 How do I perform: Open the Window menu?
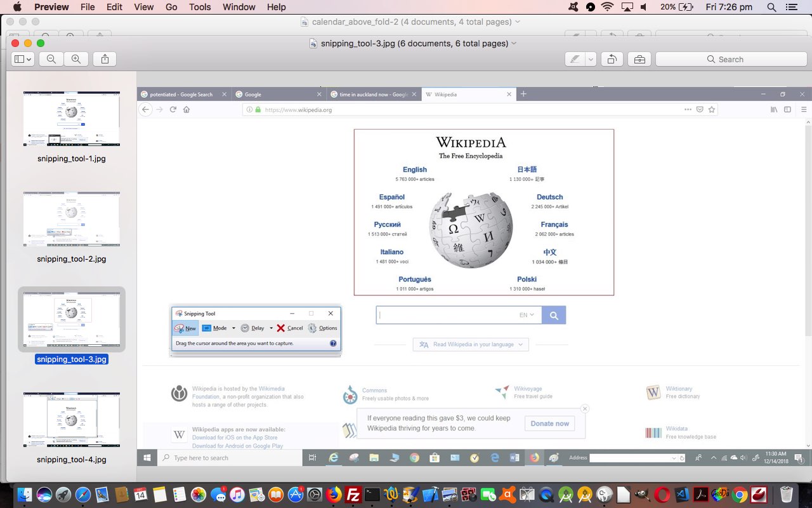[x=239, y=7]
